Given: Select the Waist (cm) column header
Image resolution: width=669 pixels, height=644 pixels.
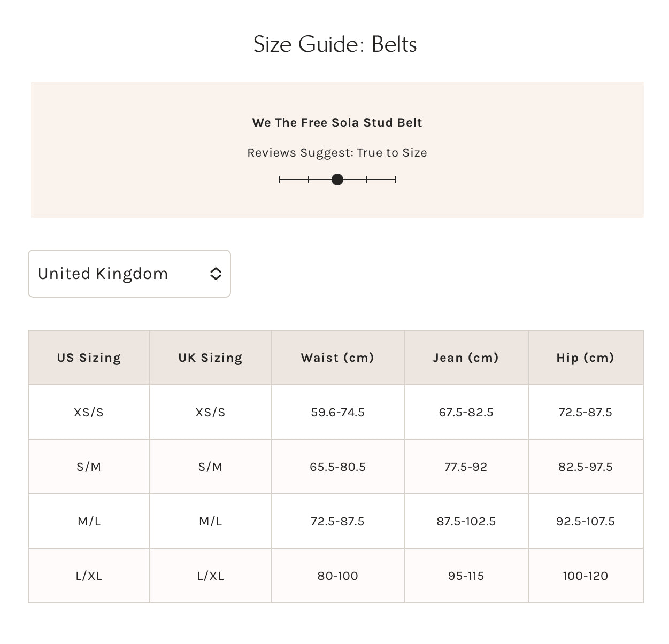Looking at the screenshot, I should point(337,358).
